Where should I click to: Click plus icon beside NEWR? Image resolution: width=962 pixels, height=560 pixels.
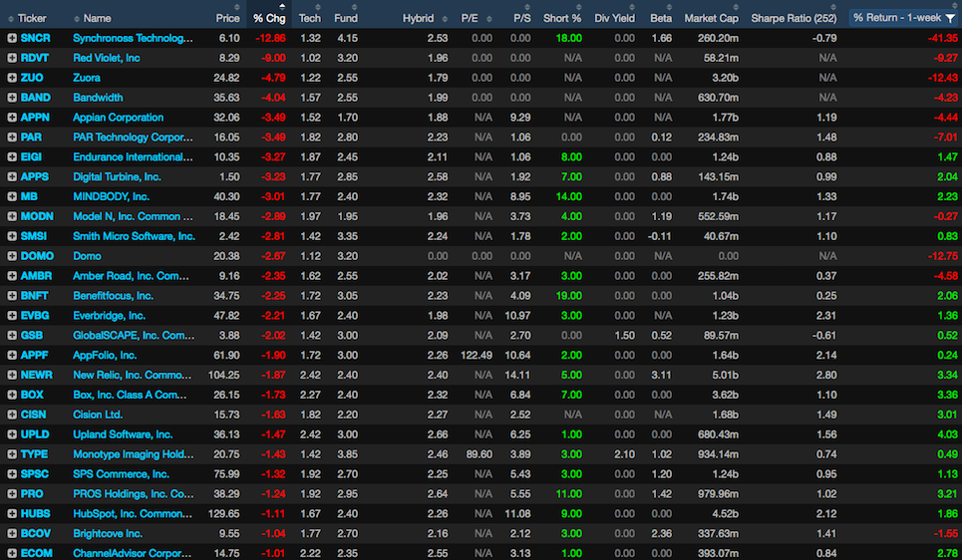[12, 375]
